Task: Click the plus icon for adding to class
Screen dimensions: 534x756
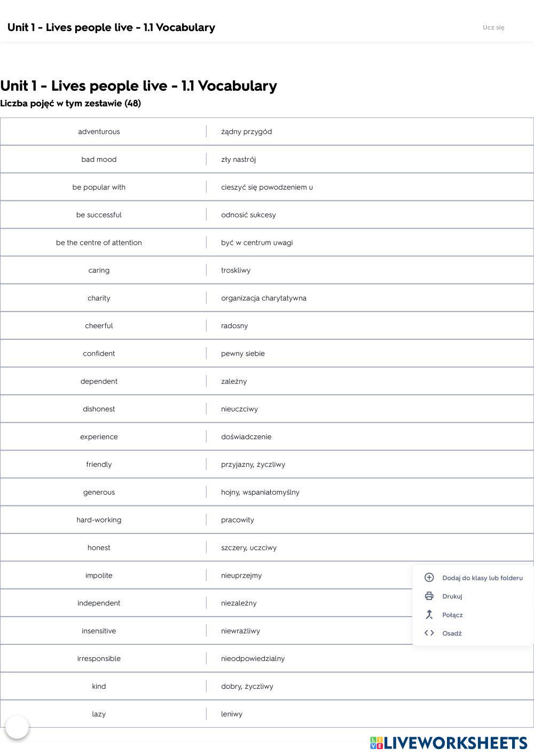Action: (x=429, y=578)
